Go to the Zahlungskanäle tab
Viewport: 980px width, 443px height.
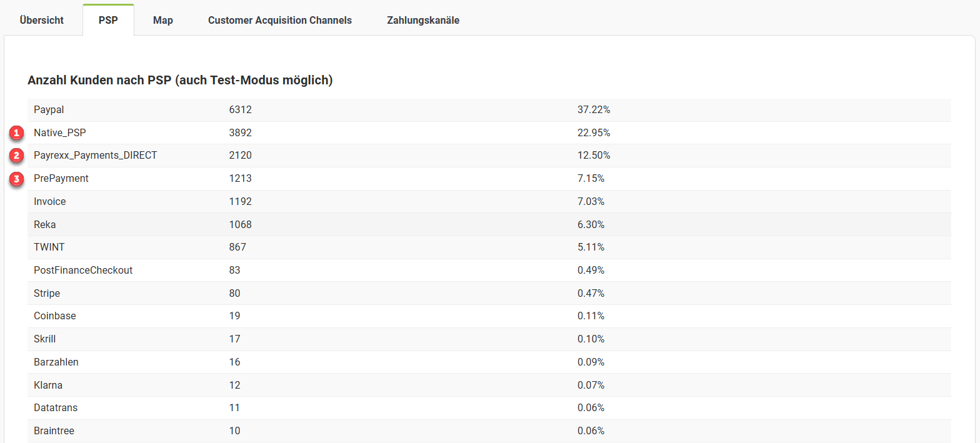click(x=423, y=20)
